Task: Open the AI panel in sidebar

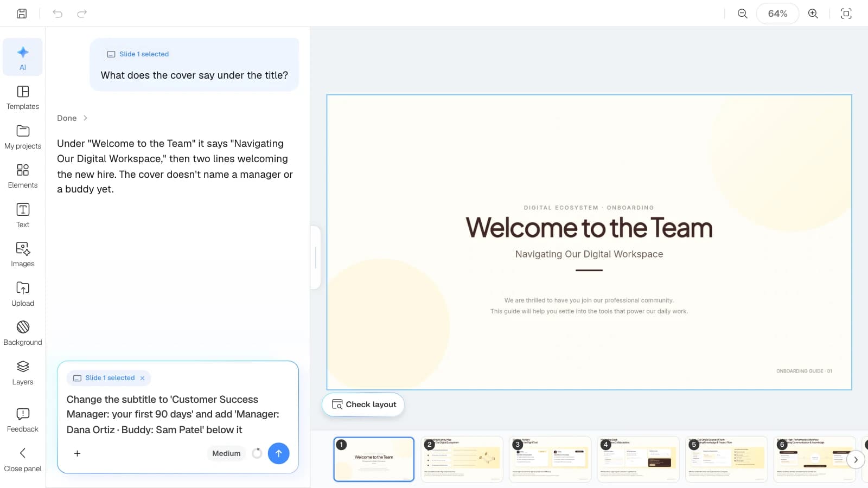Action: pos(23,57)
